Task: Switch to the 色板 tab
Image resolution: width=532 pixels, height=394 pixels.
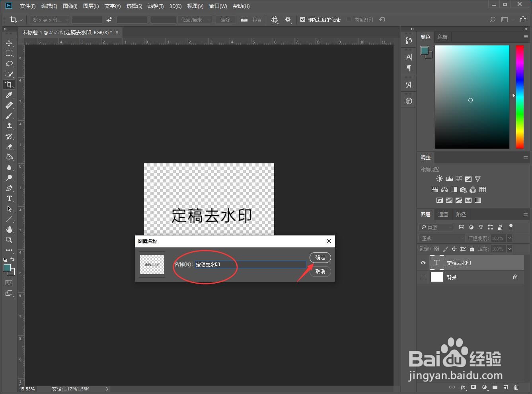Action: tap(442, 37)
